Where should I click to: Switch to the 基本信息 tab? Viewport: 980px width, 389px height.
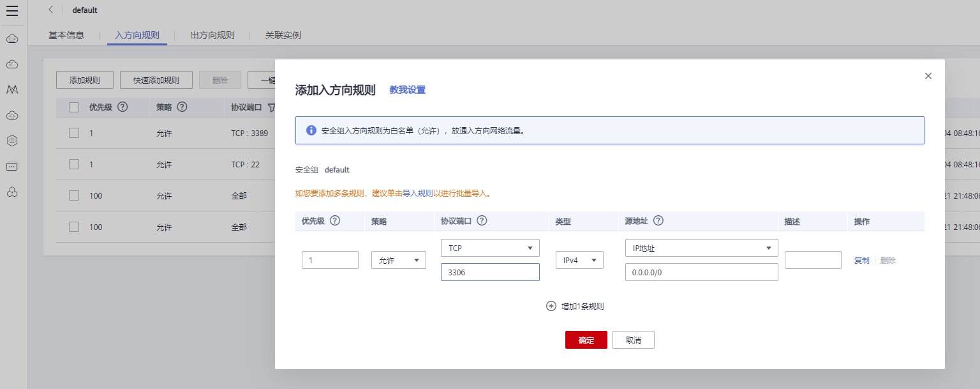click(66, 35)
